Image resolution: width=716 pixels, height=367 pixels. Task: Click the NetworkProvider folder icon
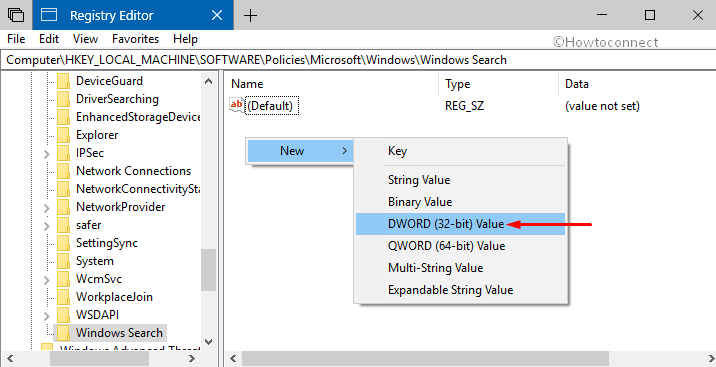point(63,207)
